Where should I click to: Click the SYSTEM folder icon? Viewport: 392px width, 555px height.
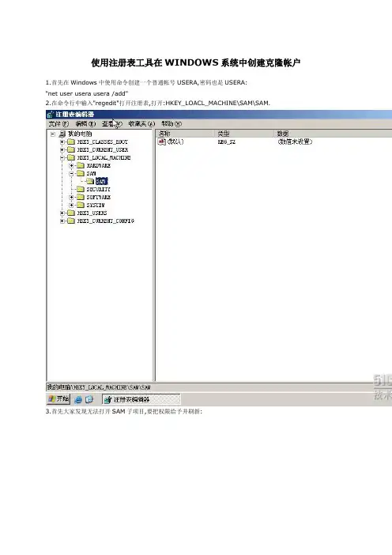coord(81,205)
